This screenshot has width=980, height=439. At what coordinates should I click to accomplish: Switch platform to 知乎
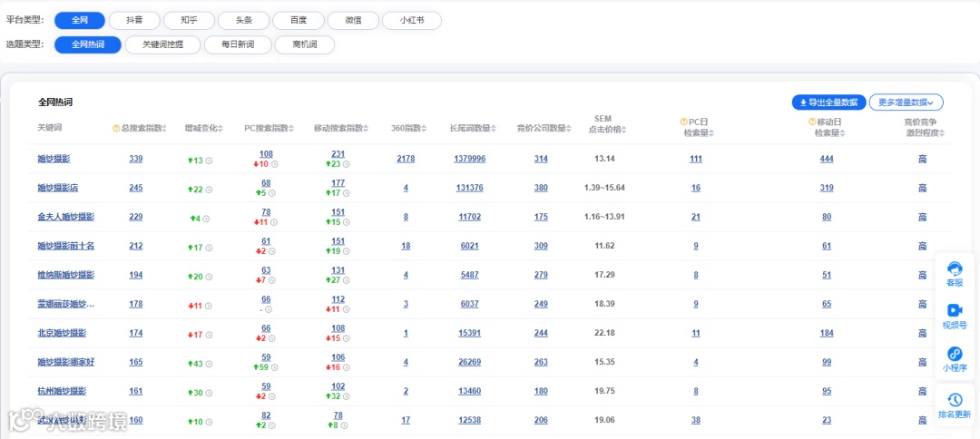[189, 21]
